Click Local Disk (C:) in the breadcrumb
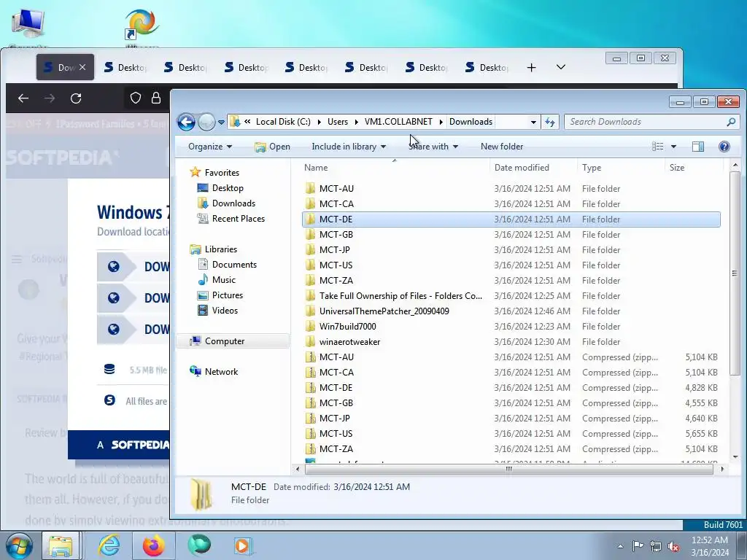This screenshot has width=747, height=560. (x=283, y=122)
